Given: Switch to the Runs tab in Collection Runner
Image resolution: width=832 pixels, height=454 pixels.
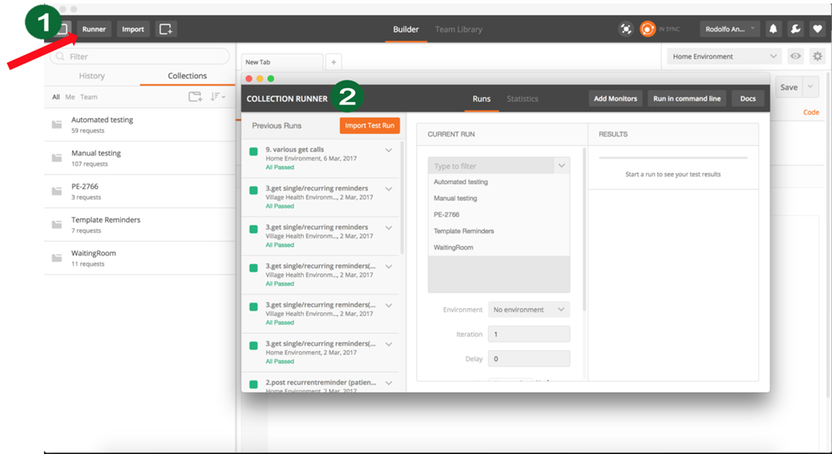Looking at the screenshot, I should coord(481,99).
